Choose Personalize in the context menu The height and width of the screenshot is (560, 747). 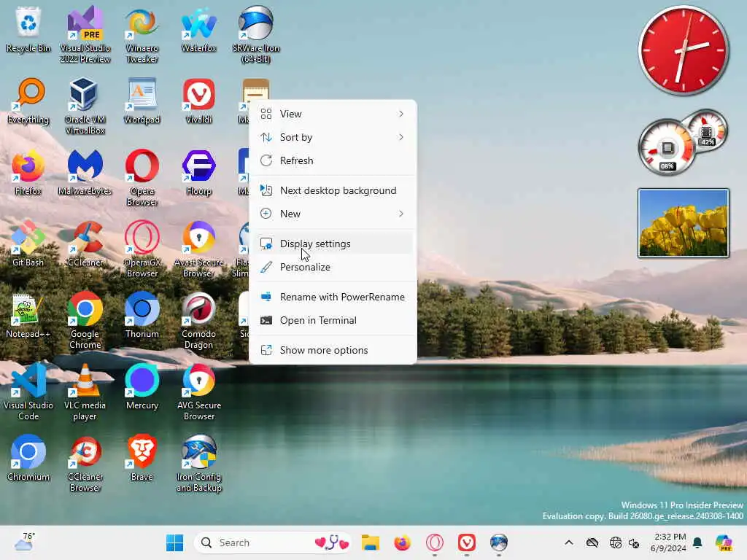tap(333, 267)
